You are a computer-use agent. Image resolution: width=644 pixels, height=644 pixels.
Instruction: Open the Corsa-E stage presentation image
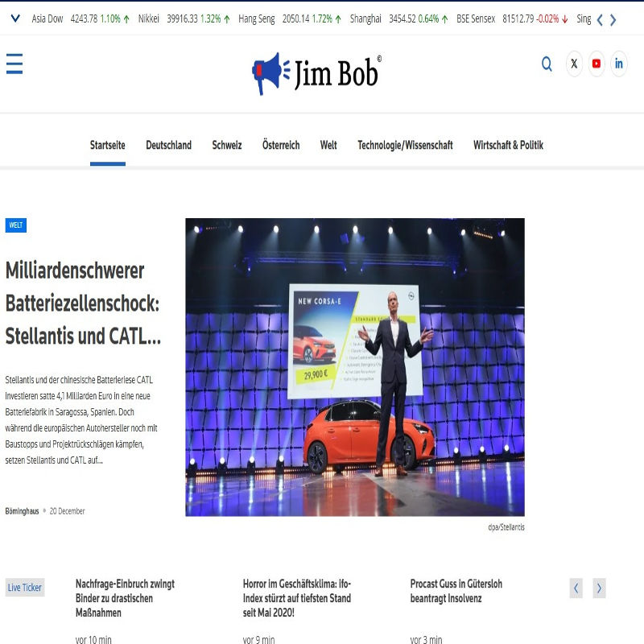tap(355, 367)
